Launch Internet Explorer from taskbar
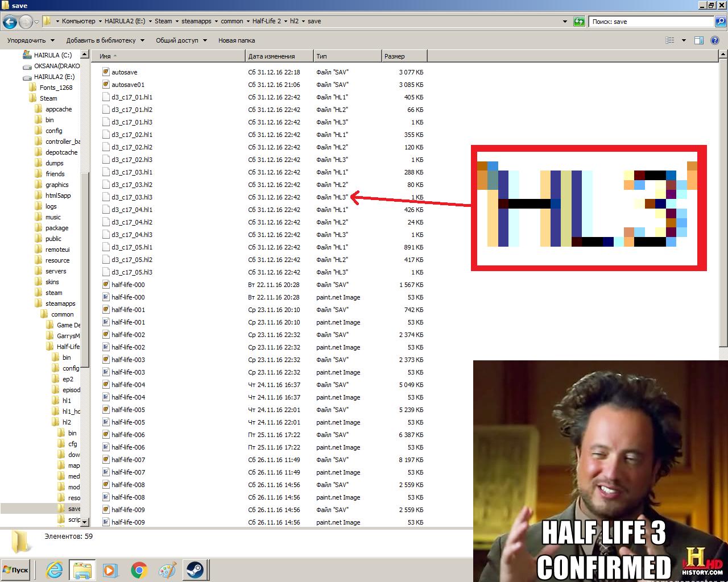This screenshot has height=582, width=728. 55,569
